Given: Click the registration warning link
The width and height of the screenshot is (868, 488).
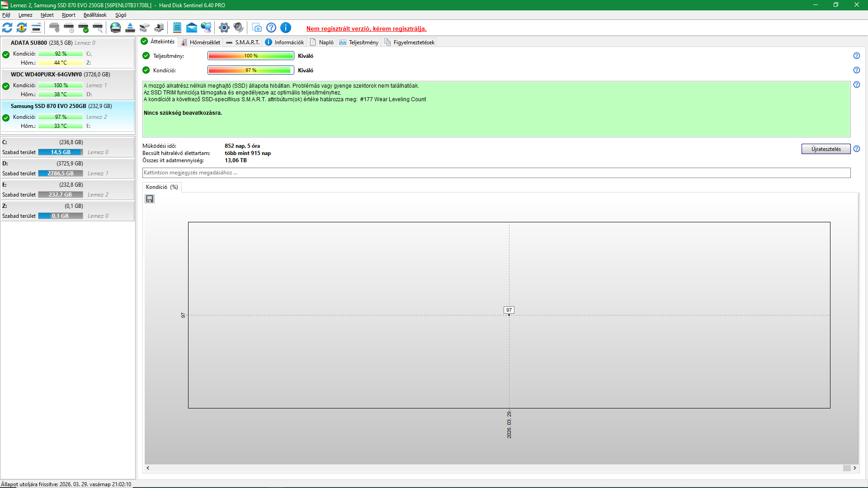Looking at the screenshot, I should click(x=366, y=28).
